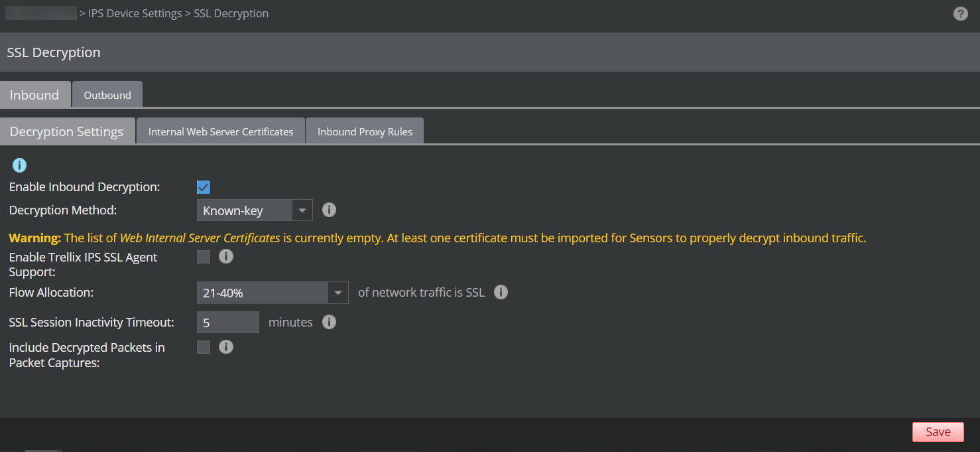Screen dimensions: 980x452
Task: Show info for Include Decrypted Packets option
Action: point(226,346)
